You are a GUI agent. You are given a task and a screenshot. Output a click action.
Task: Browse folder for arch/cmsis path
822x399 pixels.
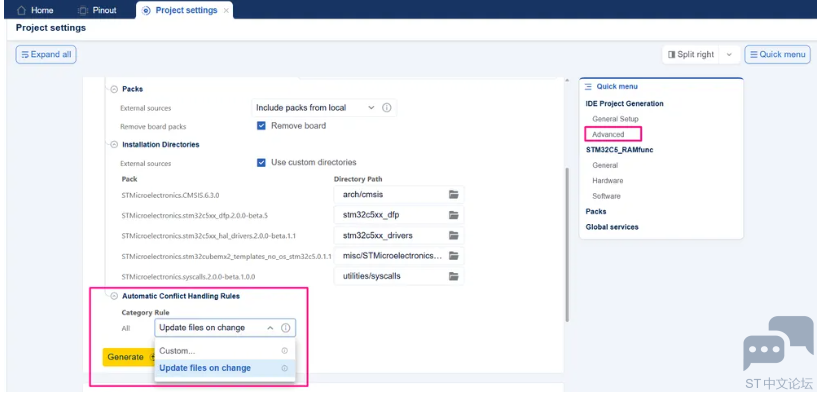(x=453, y=195)
